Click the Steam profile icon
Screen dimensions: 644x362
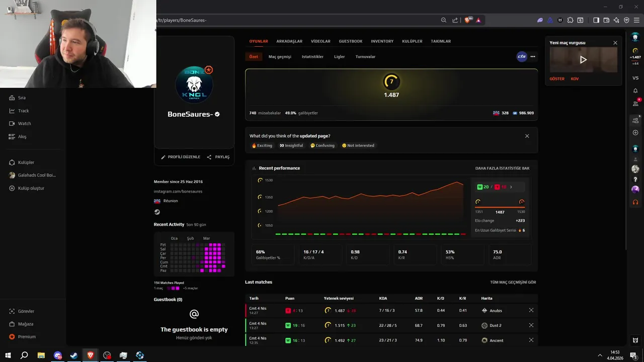[157, 212]
